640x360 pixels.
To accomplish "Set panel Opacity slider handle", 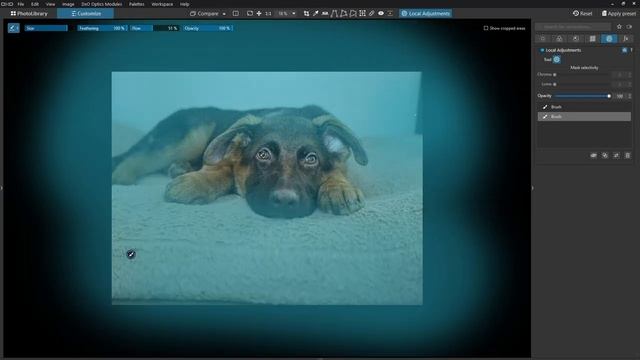I will pyautogui.click(x=609, y=96).
